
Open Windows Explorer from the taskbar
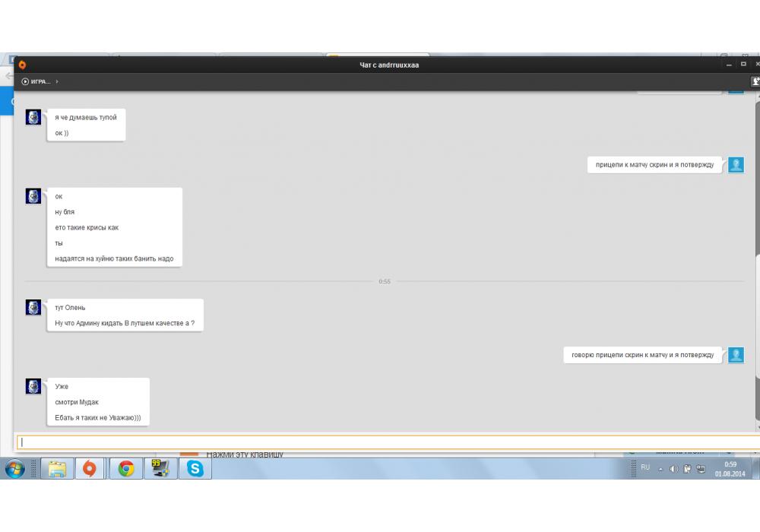click(x=56, y=469)
